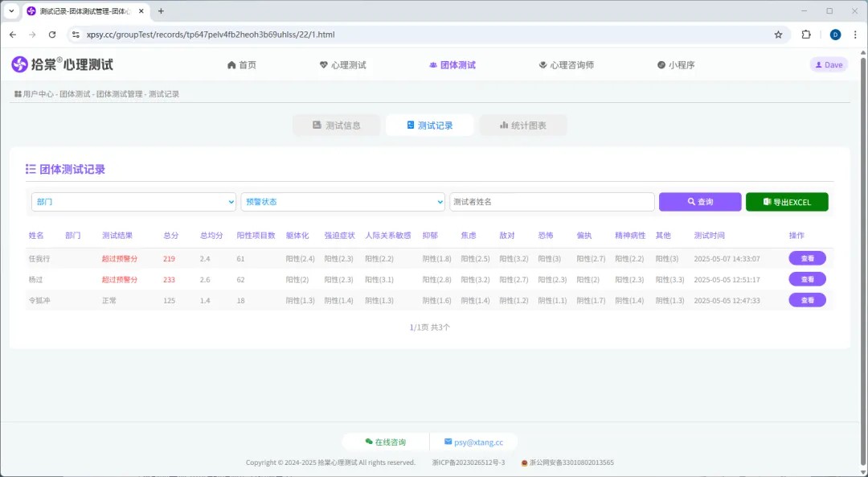Click red total score 233
868x477 pixels.
coord(169,280)
